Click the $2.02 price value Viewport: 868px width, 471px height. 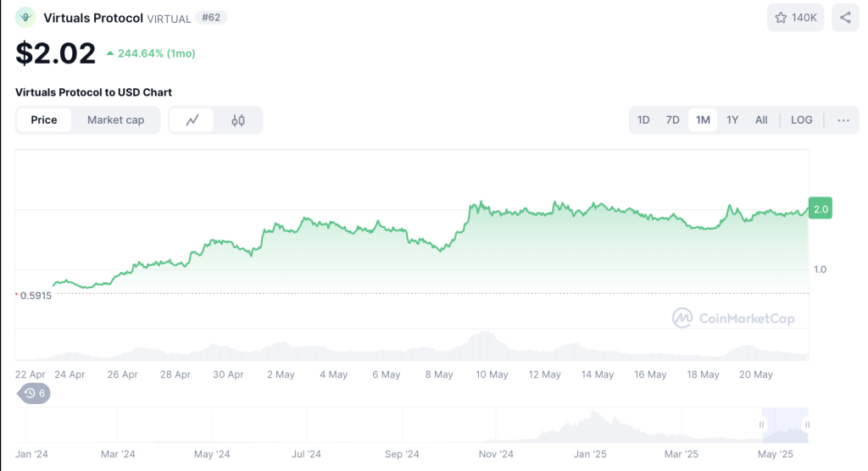pos(55,53)
